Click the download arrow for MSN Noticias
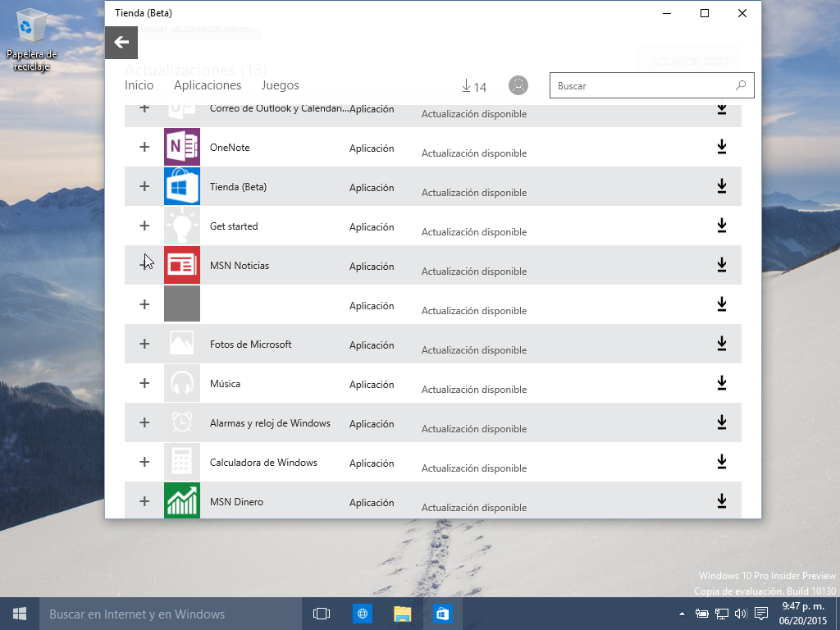The width and height of the screenshot is (840, 630). pyautogui.click(x=722, y=265)
